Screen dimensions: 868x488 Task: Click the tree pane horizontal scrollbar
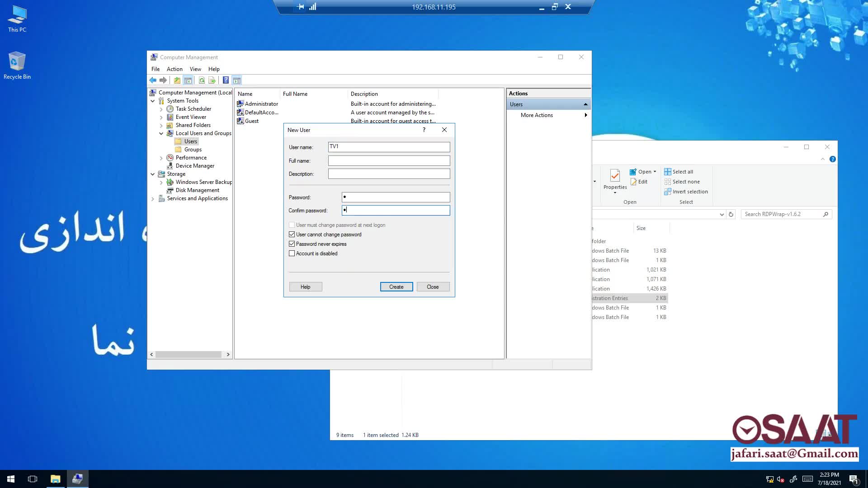(x=189, y=355)
